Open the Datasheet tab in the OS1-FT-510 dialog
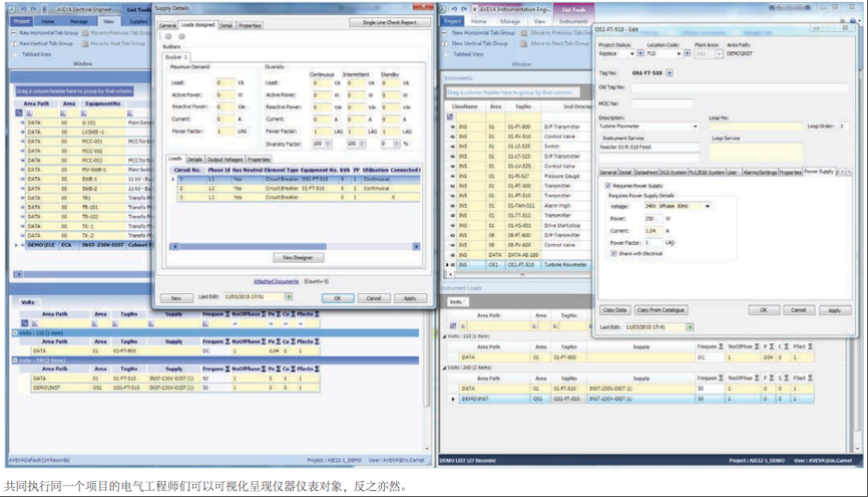This screenshot has height=498, width=868. point(647,173)
